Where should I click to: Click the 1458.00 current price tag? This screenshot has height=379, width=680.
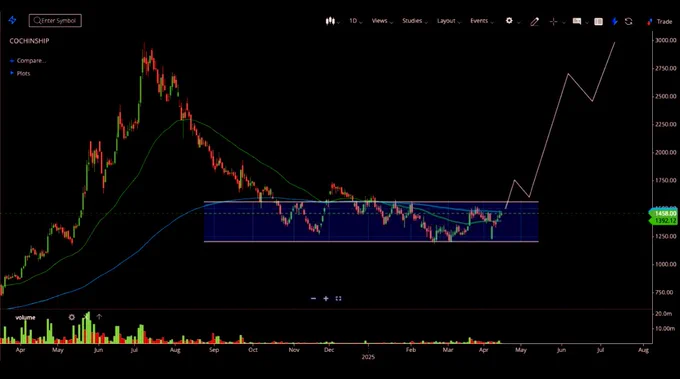[664, 213]
